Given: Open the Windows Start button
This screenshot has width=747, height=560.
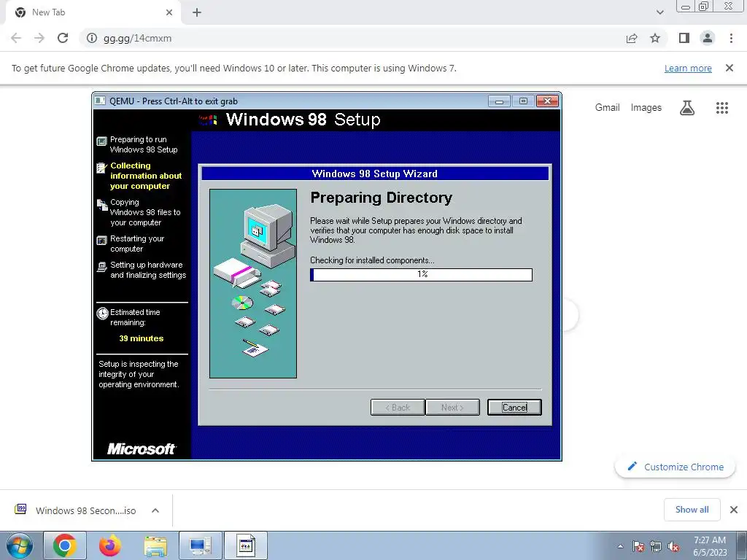Looking at the screenshot, I should click(x=20, y=545).
